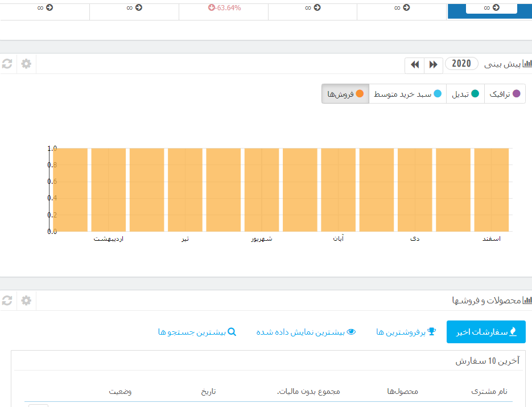This screenshot has width=532, height=407.
Task: Click the trophy icon on پرفروشترین ها
Action: tap(431, 331)
